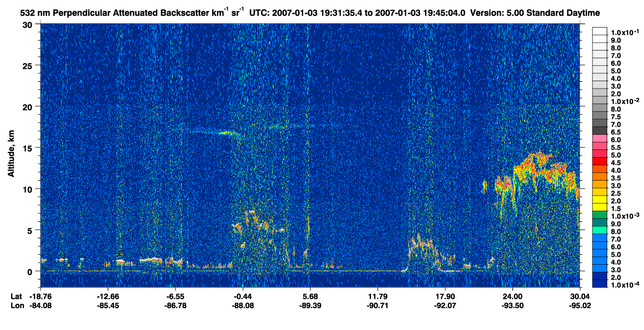Click the 'Lon' row label
This screenshot has width=644, height=330.
(x=17, y=305)
